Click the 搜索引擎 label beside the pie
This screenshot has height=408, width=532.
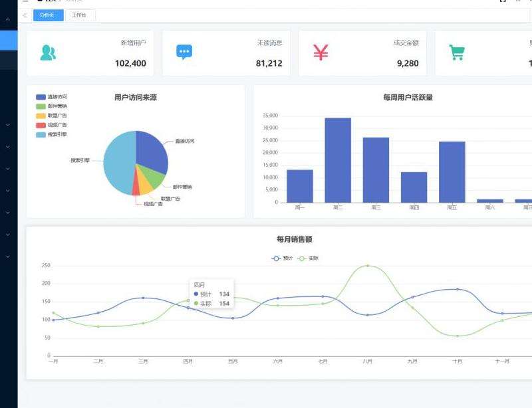[x=80, y=160]
